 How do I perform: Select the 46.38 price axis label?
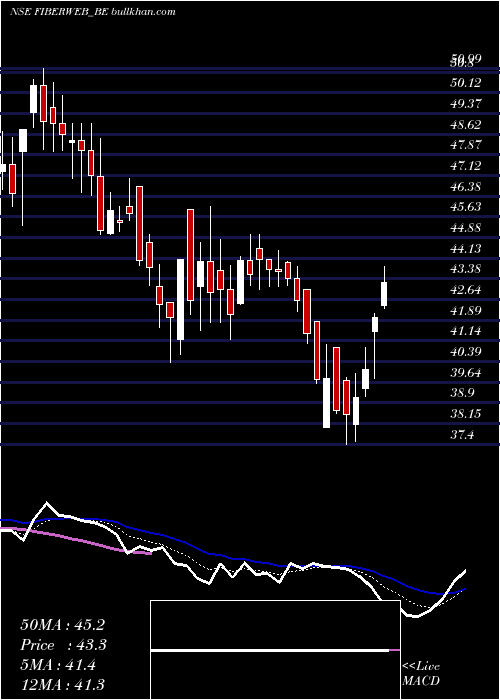click(x=466, y=187)
